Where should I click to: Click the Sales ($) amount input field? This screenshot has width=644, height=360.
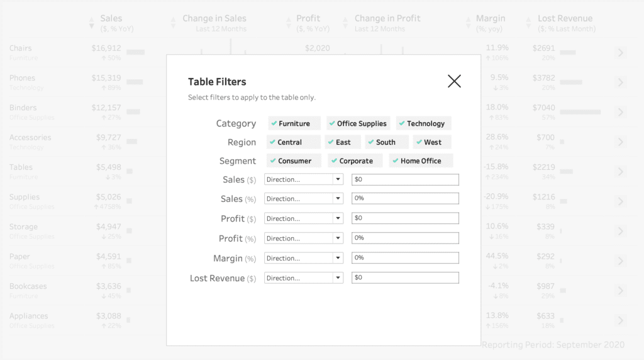pos(405,179)
